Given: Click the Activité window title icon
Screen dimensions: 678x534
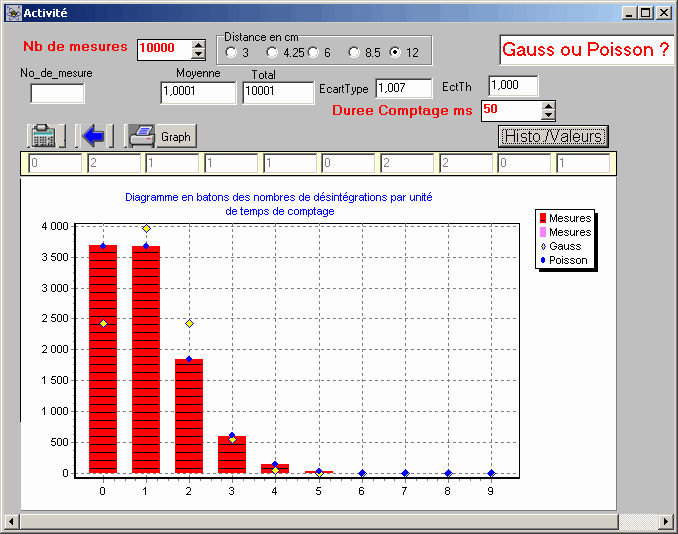Looking at the screenshot, I should 12,12.
